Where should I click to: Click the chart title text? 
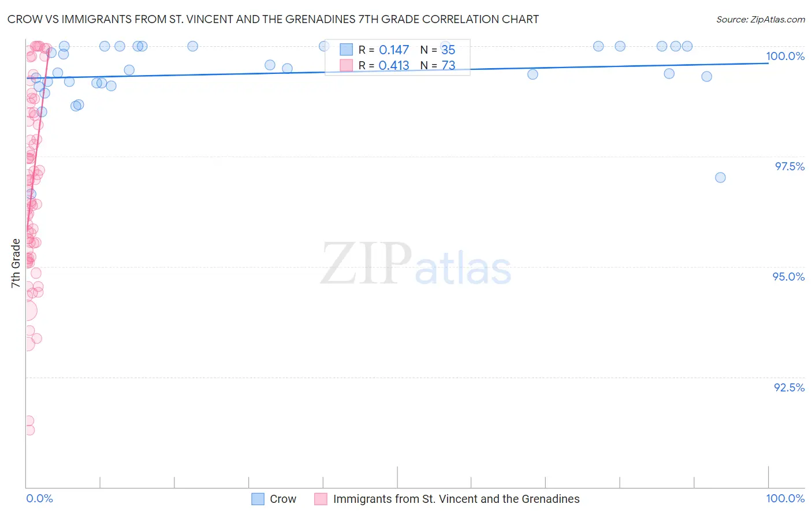coord(273,19)
